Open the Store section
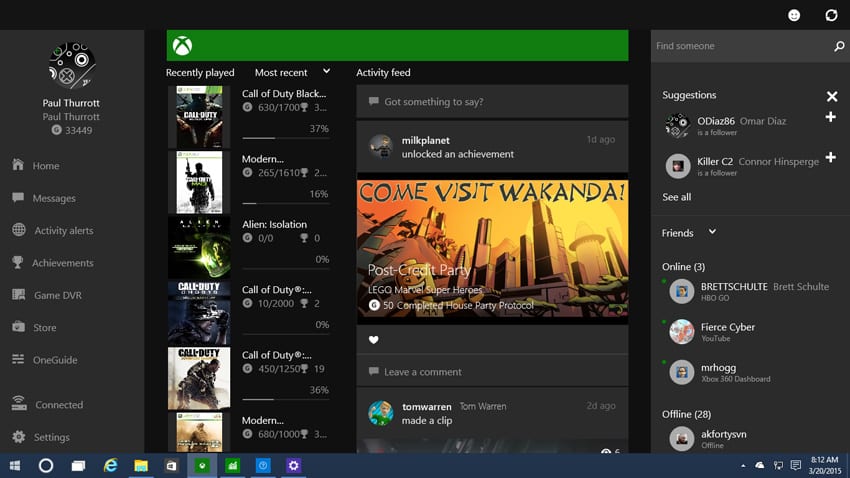This screenshot has height=478, width=850. pyautogui.click(x=34, y=327)
